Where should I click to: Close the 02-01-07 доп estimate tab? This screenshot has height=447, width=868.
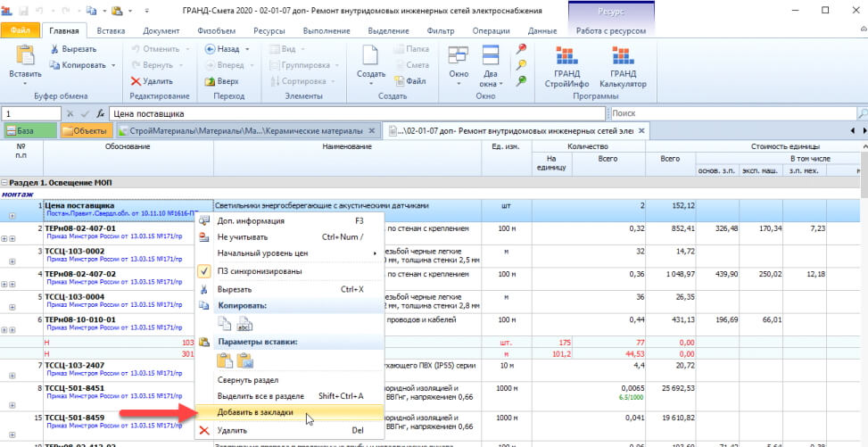point(641,131)
